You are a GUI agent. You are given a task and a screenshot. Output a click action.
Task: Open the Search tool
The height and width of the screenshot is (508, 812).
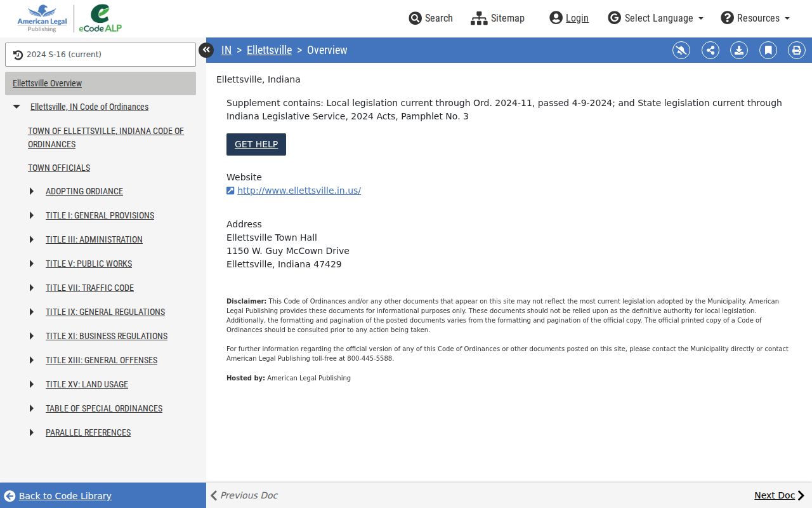coord(431,18)
